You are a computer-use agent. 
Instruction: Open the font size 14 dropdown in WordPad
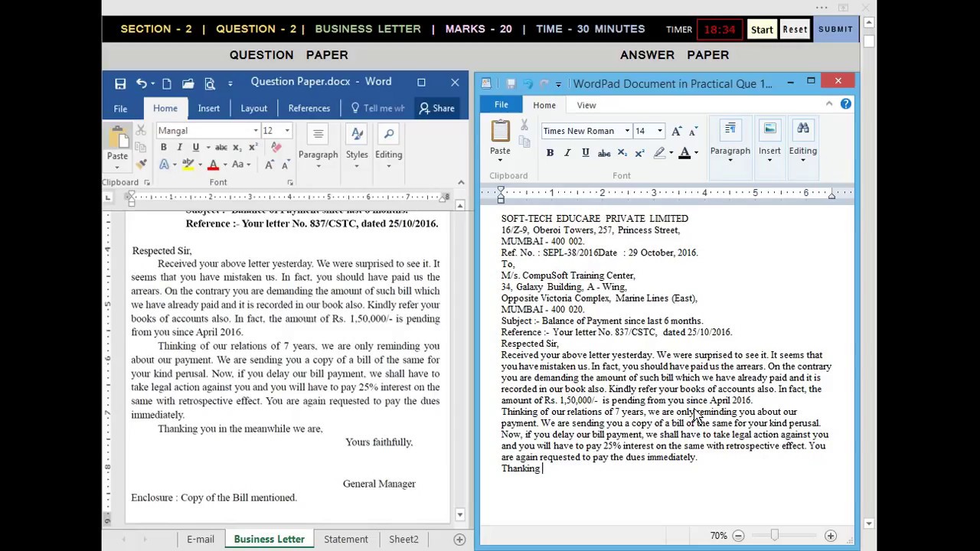point(660,131)
